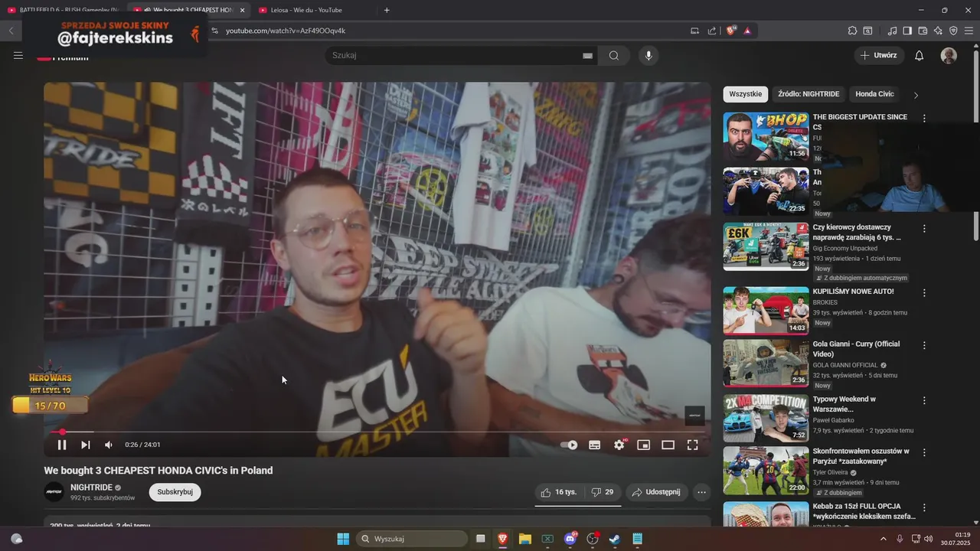
Task: Click the Utwórz create button
Action: pos(879,55)
